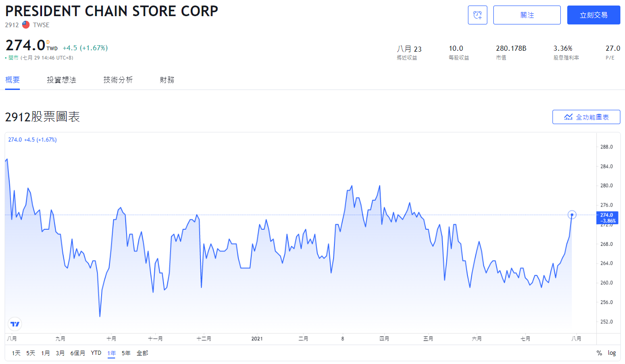The height and width of the screenshot is (364, 625).
Task: Click the last-price marker dot on chart
Action: point(572,215)
